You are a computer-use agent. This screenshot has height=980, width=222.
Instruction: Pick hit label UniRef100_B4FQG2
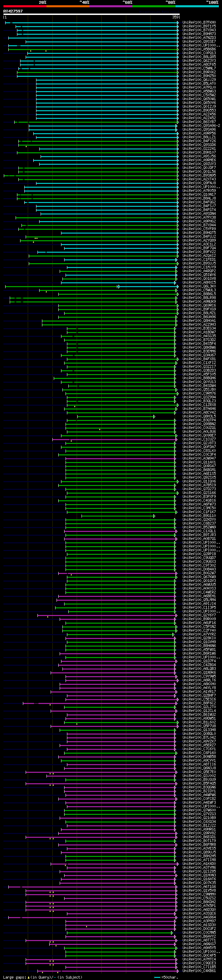click(x=199, y=202)
